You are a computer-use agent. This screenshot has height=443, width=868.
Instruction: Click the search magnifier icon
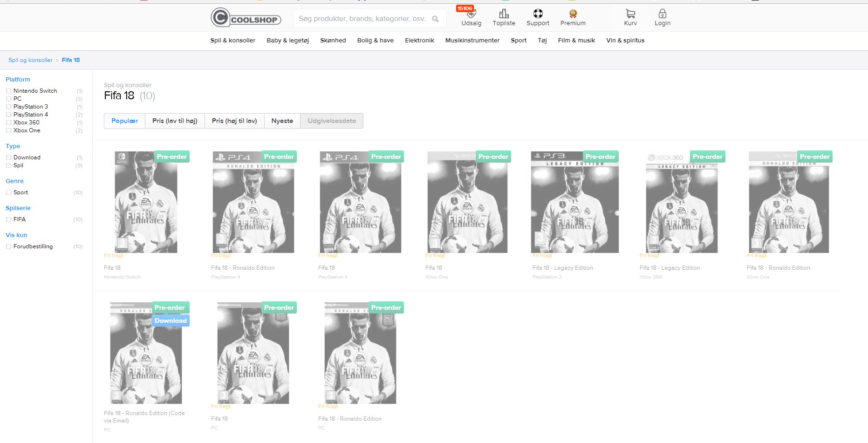pos(435,19)
